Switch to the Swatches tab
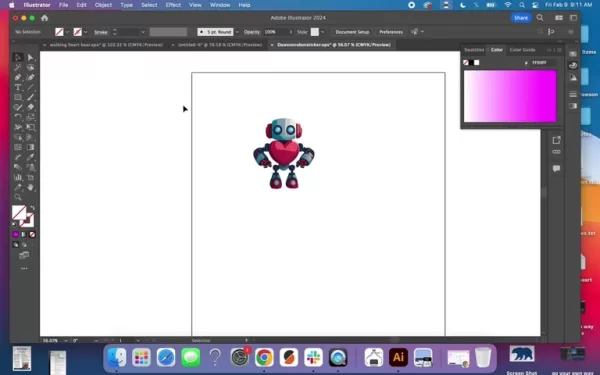 (x=474, y=50)
